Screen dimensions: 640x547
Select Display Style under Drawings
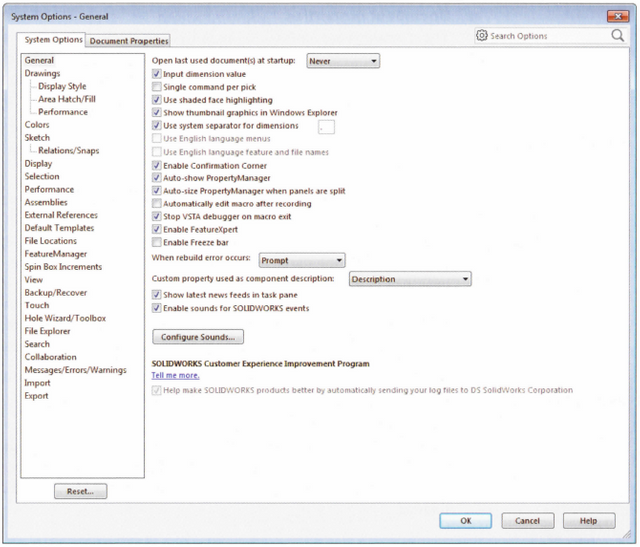pos(62,86)
